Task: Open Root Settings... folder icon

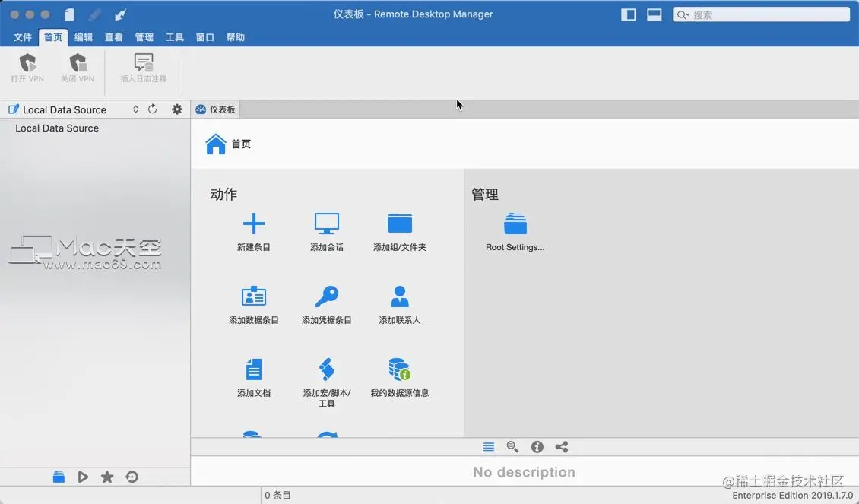Action: [515, 223]
